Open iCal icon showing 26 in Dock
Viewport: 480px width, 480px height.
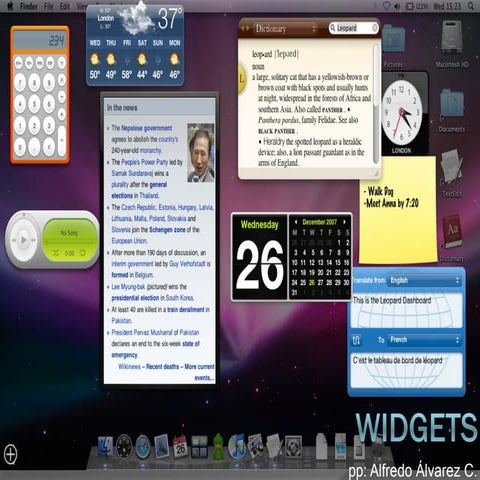pos(180,446)
